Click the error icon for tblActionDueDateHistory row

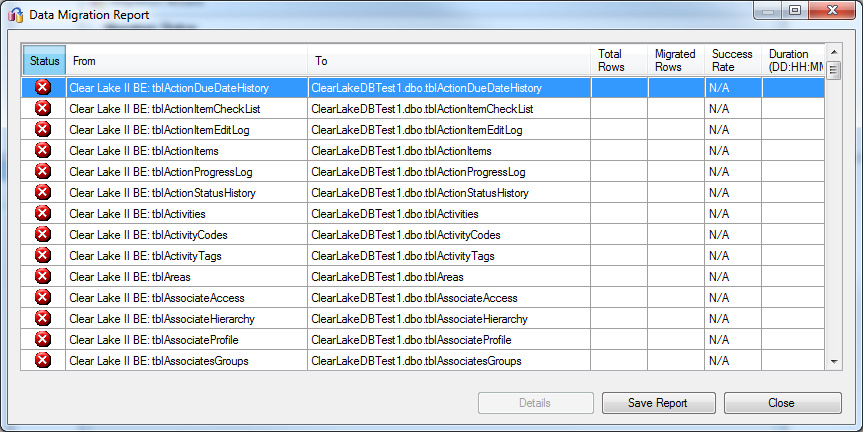pyautogui.click(x=43, y=88)
